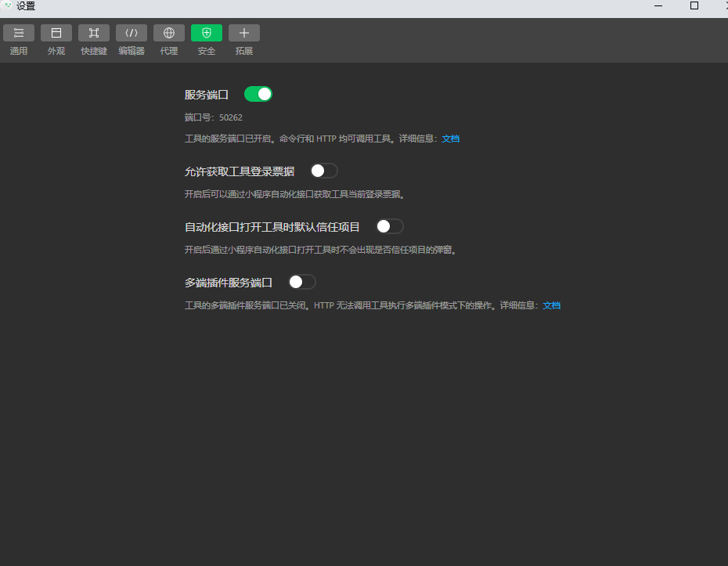Open the 文档 link under 服务端口
728x566 pixels.
(x=450, y=138)
